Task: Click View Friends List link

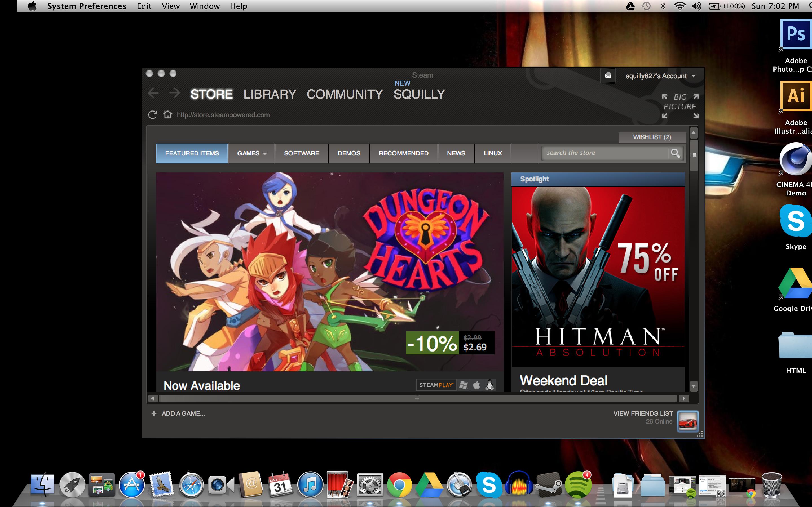Action: point(643,413)
